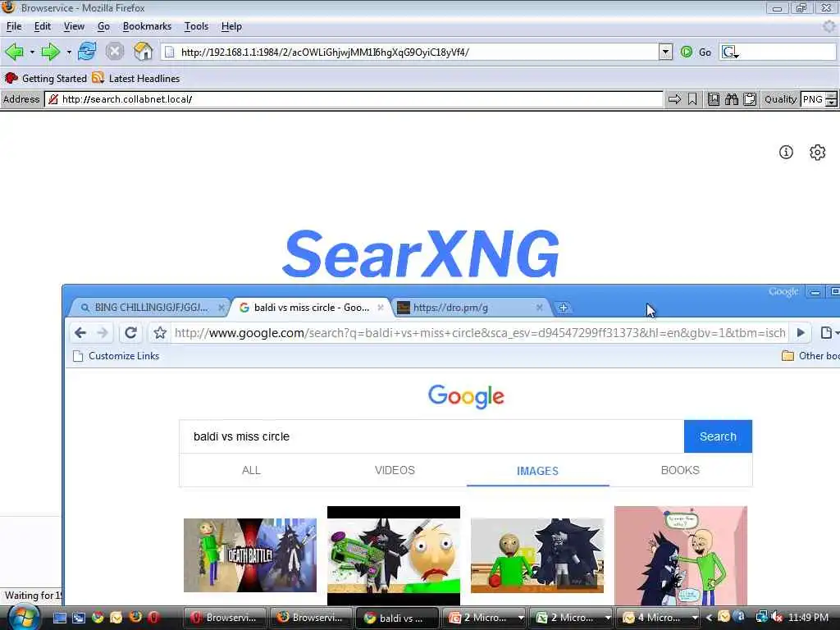Screen dimensions: 840x630
Task: Click Show Desktop quick launch icon
Action: 59,618
